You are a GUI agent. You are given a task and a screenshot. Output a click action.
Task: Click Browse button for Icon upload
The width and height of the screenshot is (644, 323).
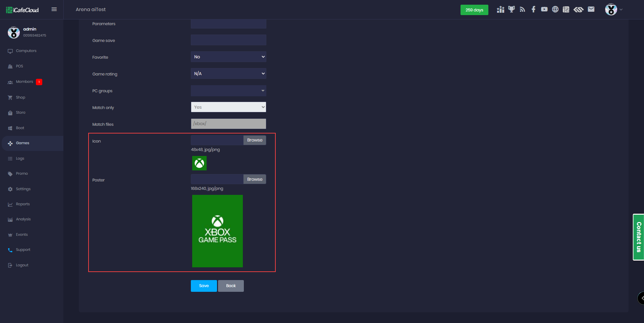pos(255,140)
